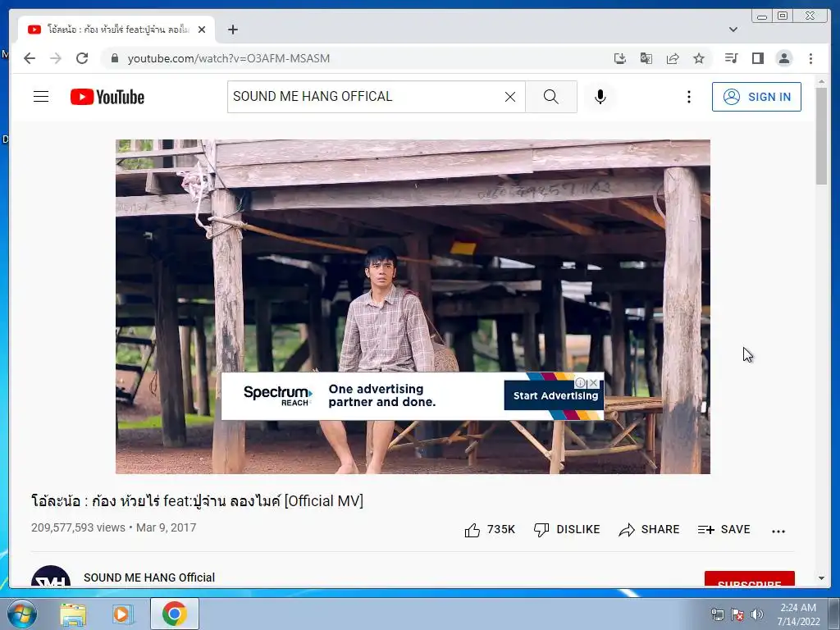This screenshot has height=630, width=840.
Task: Toggle the Chrome side panel icon
Action: click(x=757, y=58)
